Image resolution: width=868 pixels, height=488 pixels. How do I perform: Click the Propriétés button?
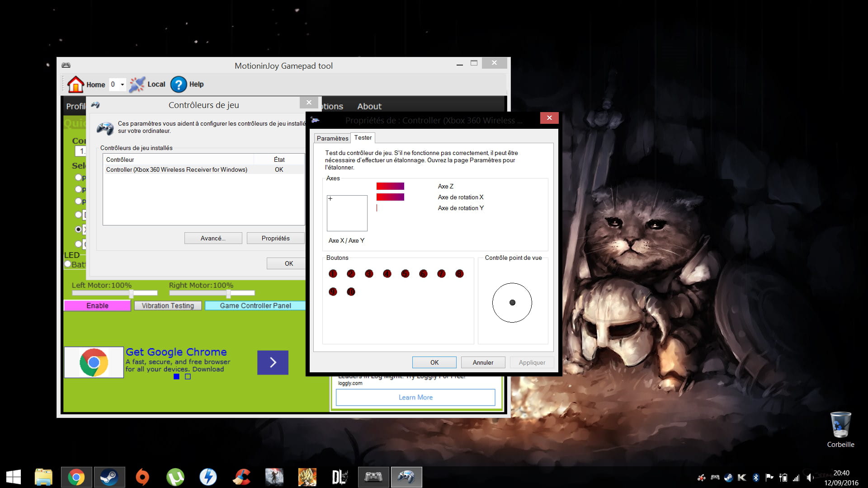275,238
